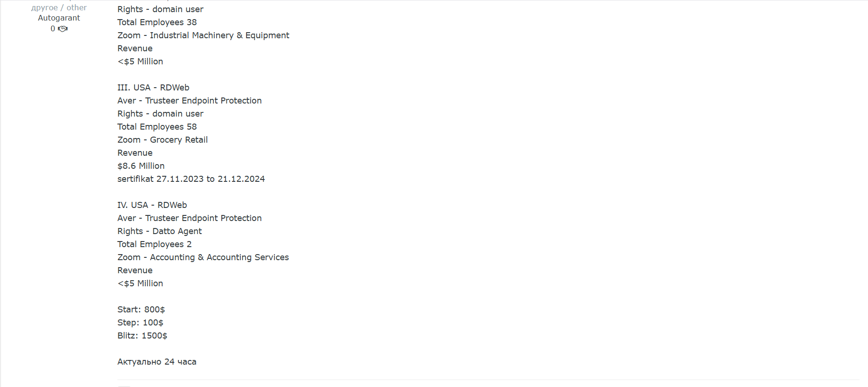Screen dimensions: 868x387
Task: Click the 'sertifikat 27.11.2023 to 21.12.2024' line
Action: 191,179
